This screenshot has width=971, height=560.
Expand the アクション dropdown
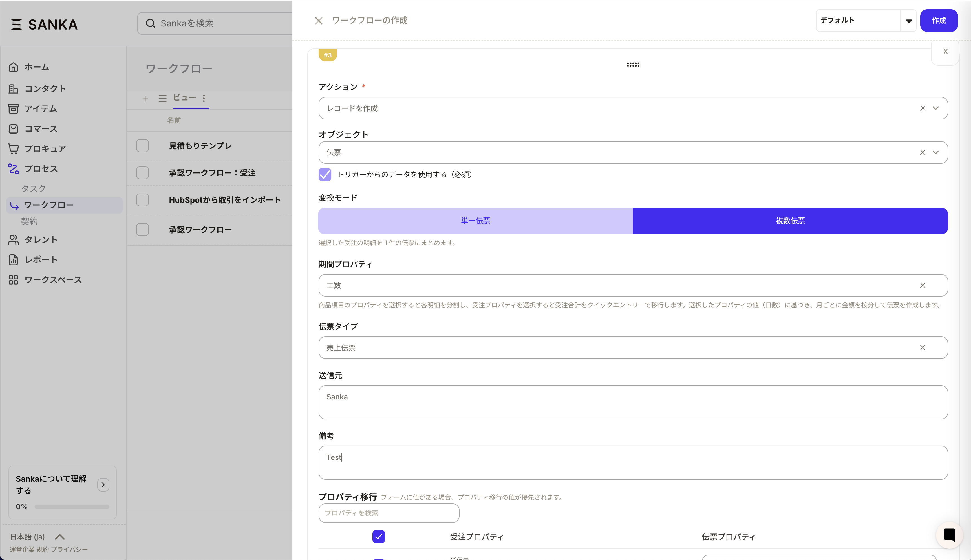click(936, 108)
